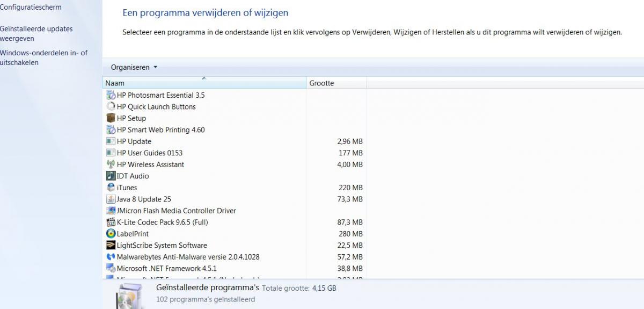Select the HP Setup program name
Image resolution: width=644 pixels, height=309 pixels.
pos(131,118)
